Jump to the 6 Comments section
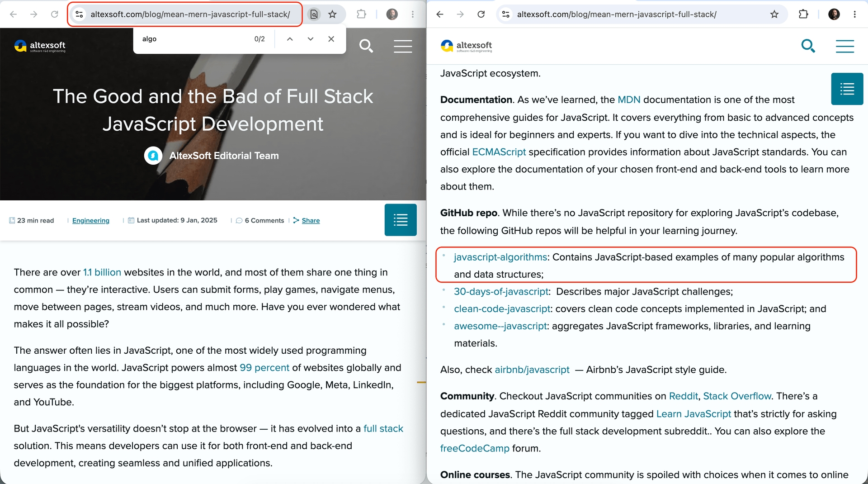Screen dimensions: 868x484 260,221
